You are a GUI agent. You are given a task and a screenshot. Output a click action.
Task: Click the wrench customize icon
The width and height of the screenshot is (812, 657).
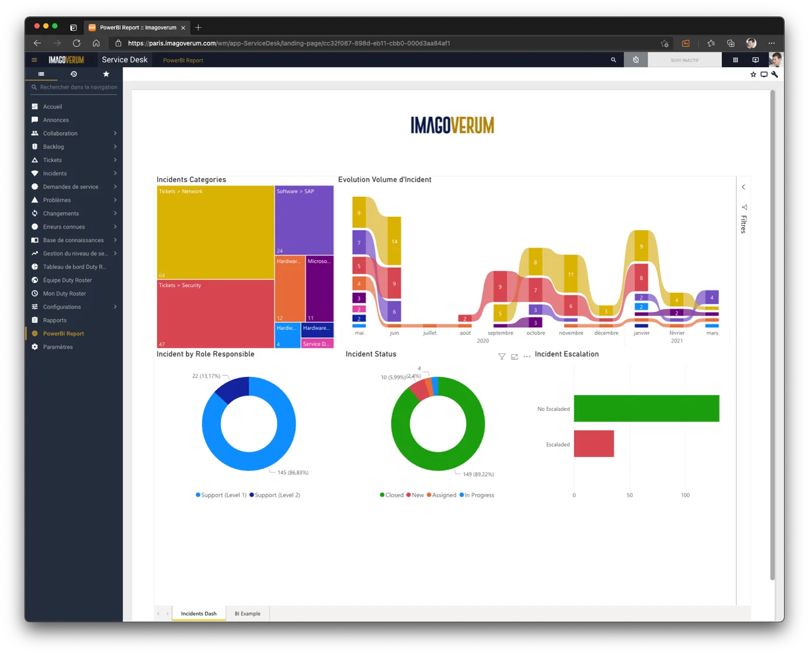point(775,74)
